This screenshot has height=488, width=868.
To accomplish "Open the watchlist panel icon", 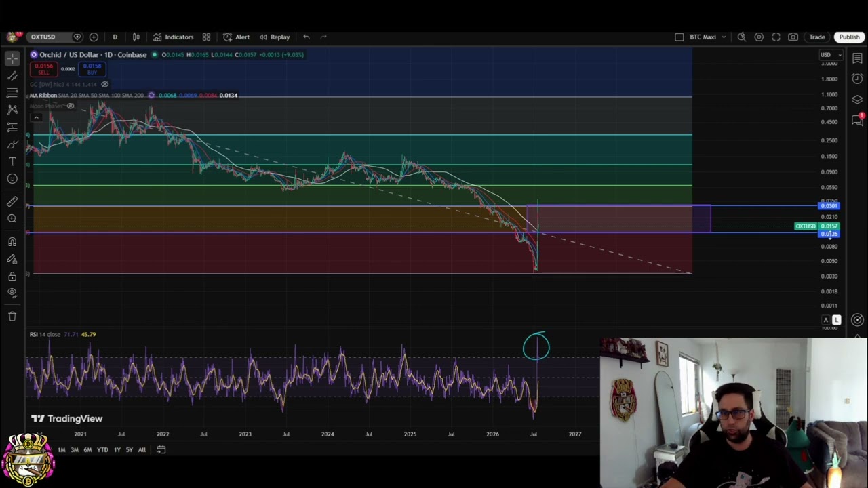I will [857, 59].
